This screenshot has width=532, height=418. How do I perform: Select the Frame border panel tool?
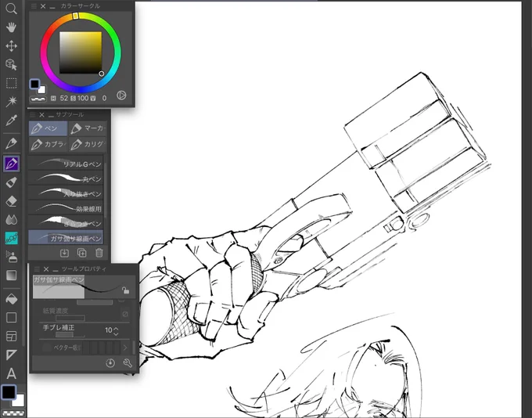[x=11, y=337]
